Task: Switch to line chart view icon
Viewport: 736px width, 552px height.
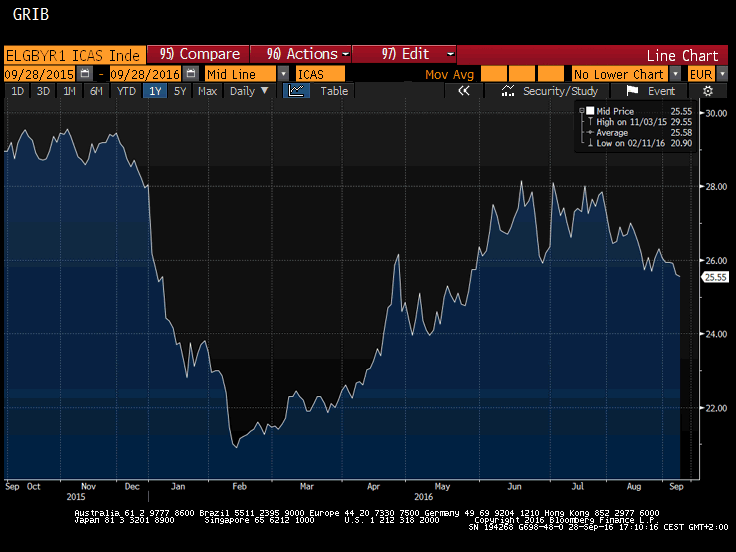Action: (297, 91)
